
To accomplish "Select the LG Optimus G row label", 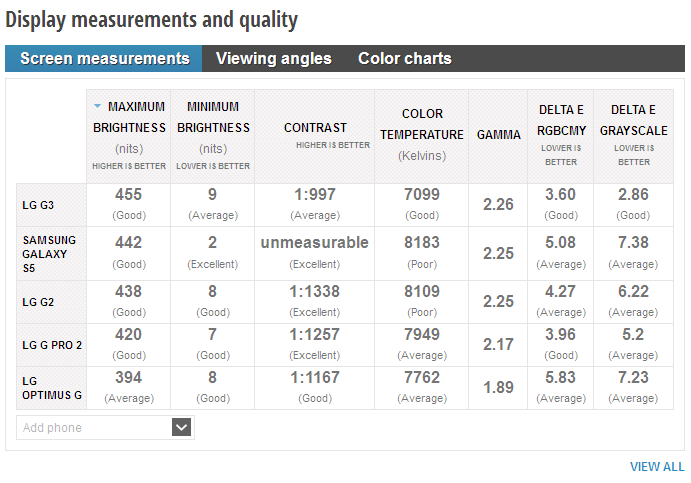I will [x=52, y=388].
